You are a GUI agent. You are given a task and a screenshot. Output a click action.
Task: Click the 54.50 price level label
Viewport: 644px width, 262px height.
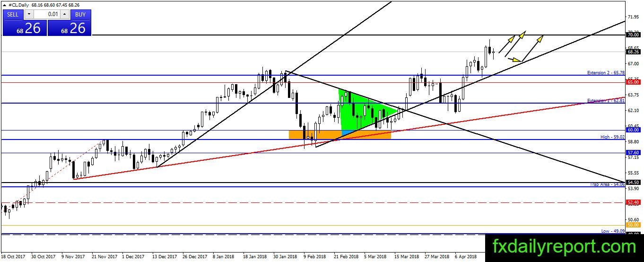tap(633, 183)
